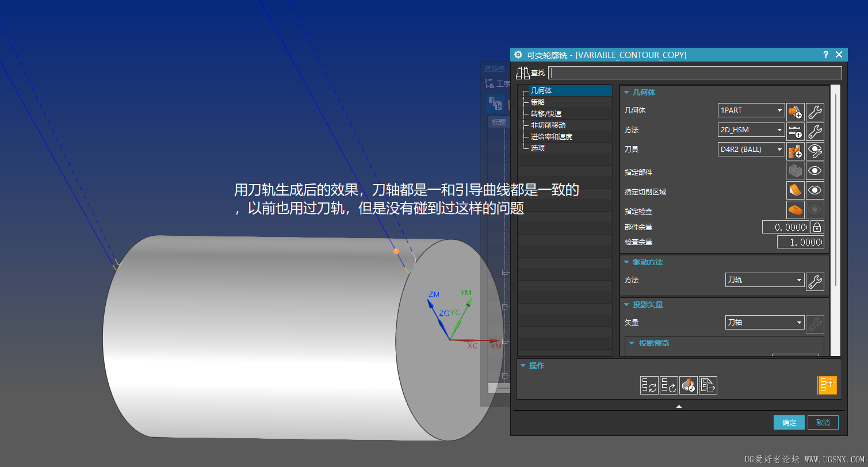Click the binoculars 查找 search icon

pyautogui.click(x=523, y=73)
